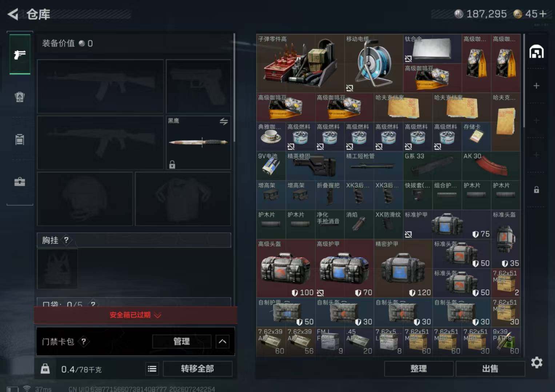Image resolution: width=555 pixels, height=392 pixels.
Task: Select the .45 AP ammo stack of 20
Action: coord(359,342)
